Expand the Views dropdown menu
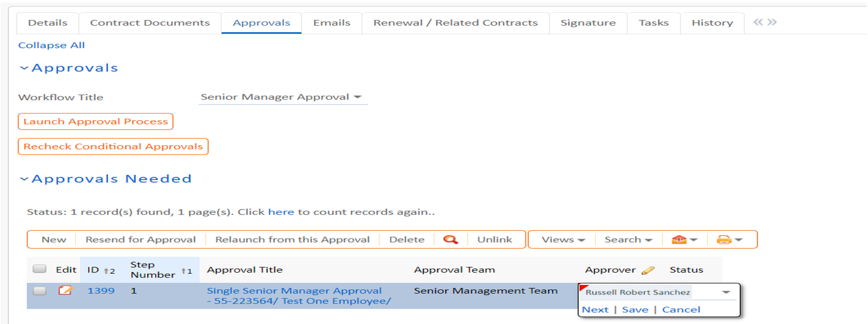The width and height of the screenshot is (868, 324). [563, 240]
